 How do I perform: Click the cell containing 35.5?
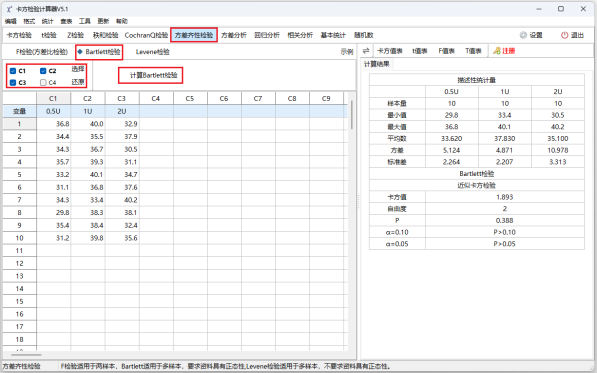88,136
